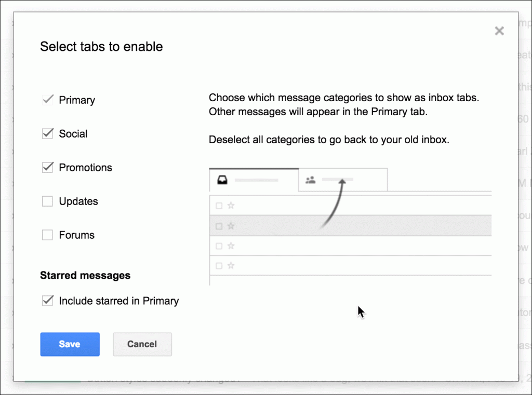
Task: Click the people icon in the preview tab
Action: 311,180
